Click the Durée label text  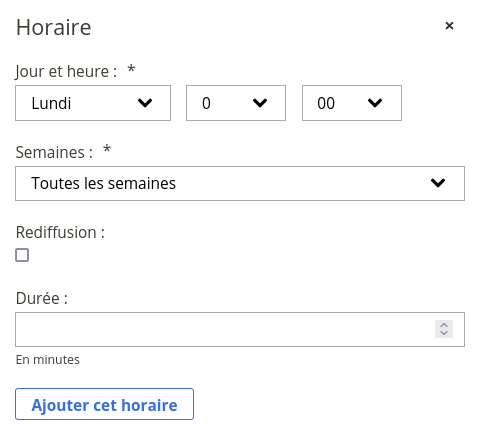click(42, 298)
